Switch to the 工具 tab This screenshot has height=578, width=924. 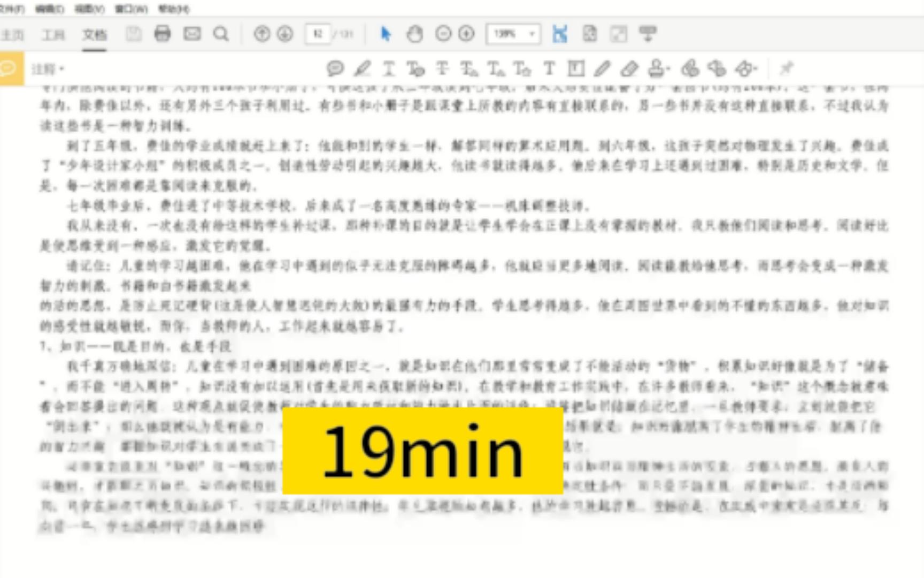pyautogui.click(x=53, y=35)
